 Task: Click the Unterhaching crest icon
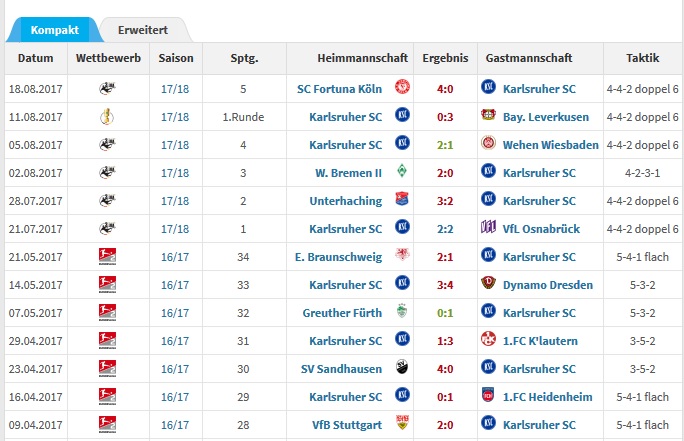click(402, 199)
